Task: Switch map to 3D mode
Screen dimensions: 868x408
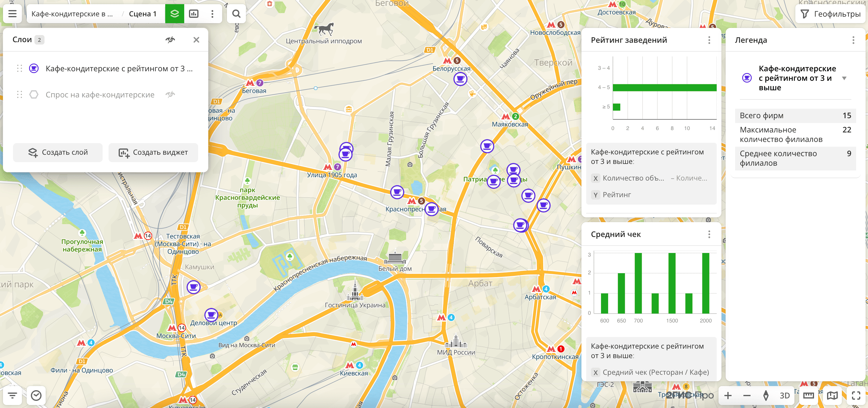Action: [x=784, y=395]
